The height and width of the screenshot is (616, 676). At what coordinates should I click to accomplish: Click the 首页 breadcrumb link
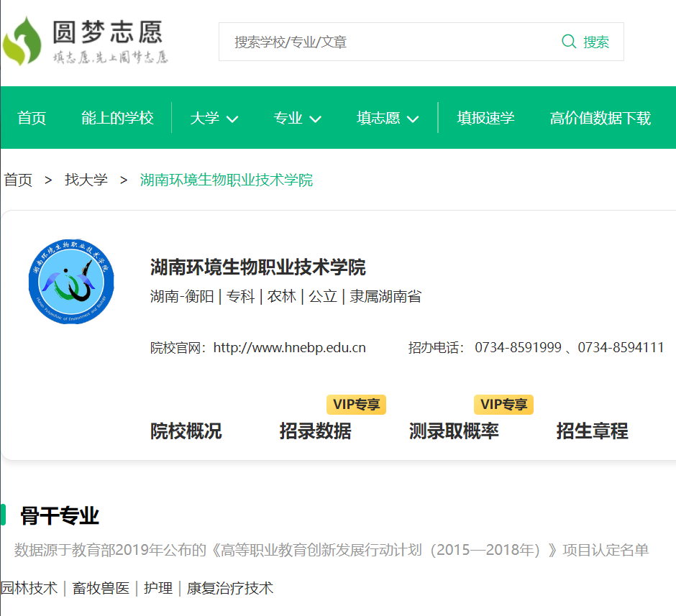pyautogui.click(x=18, y=180)
